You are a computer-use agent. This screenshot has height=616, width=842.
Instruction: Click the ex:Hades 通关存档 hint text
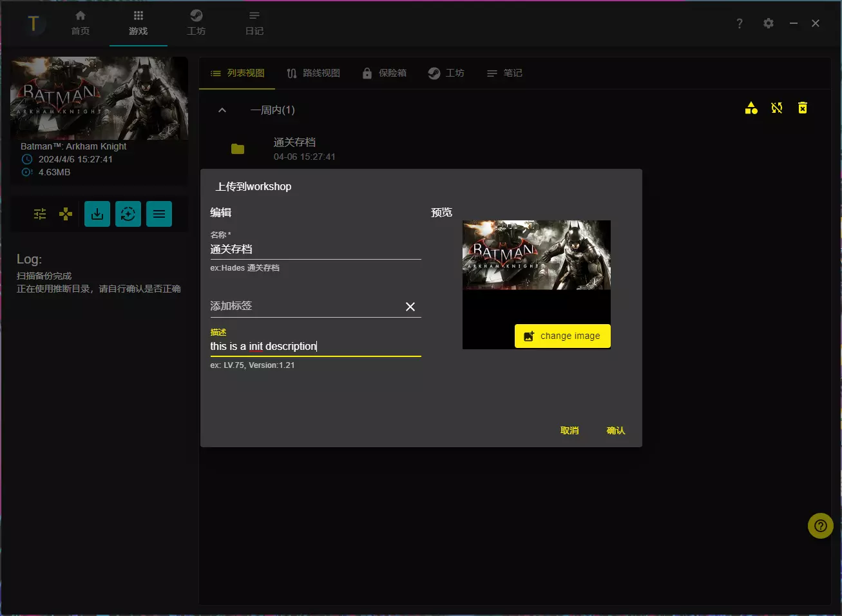point(245,268)
